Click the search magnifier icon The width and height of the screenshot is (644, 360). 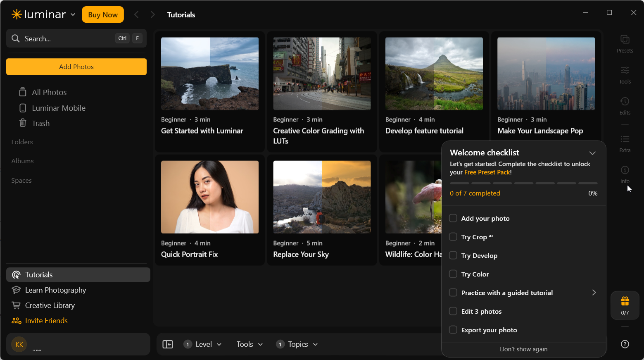[16, 38]
